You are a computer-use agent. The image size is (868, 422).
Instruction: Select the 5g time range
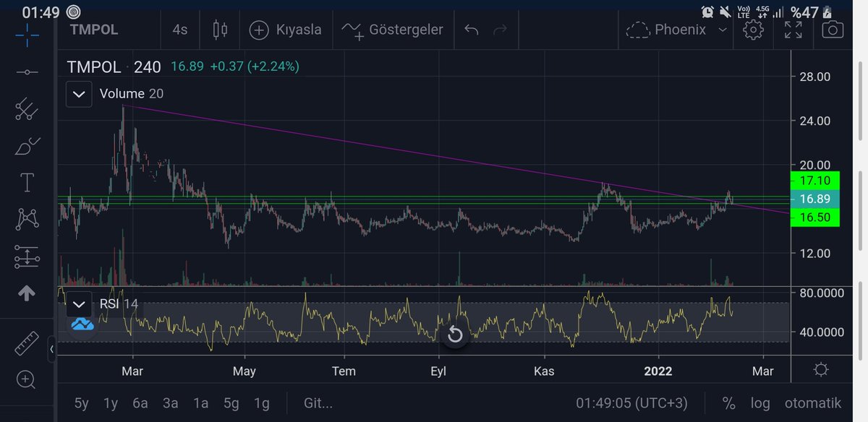[x=231, y=403]
